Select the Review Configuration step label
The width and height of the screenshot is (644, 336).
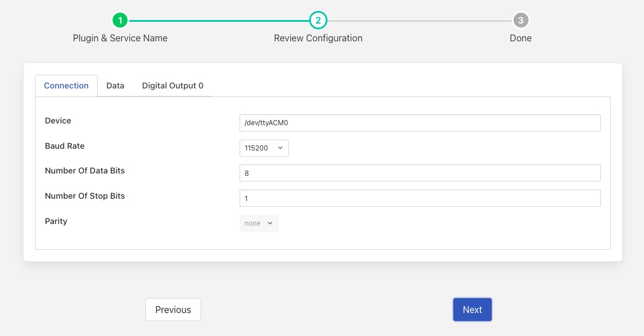click(x=318, y=38)
